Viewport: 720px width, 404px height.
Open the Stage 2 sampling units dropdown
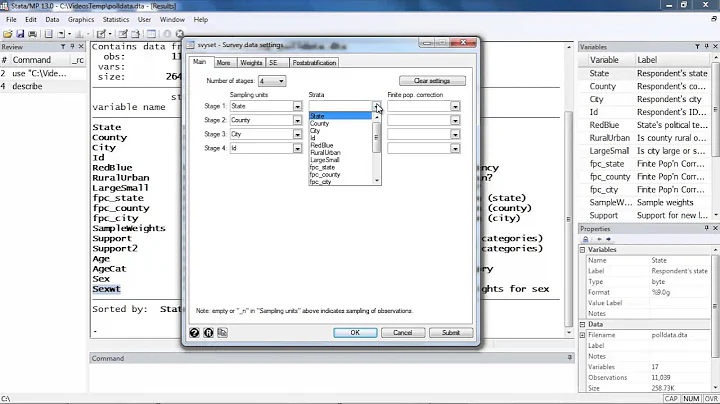click(x=298, y=120)
